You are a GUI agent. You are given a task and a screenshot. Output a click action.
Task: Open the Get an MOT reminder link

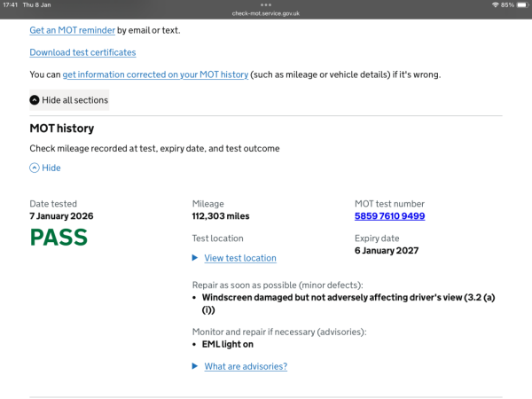[x=72, y=30]
